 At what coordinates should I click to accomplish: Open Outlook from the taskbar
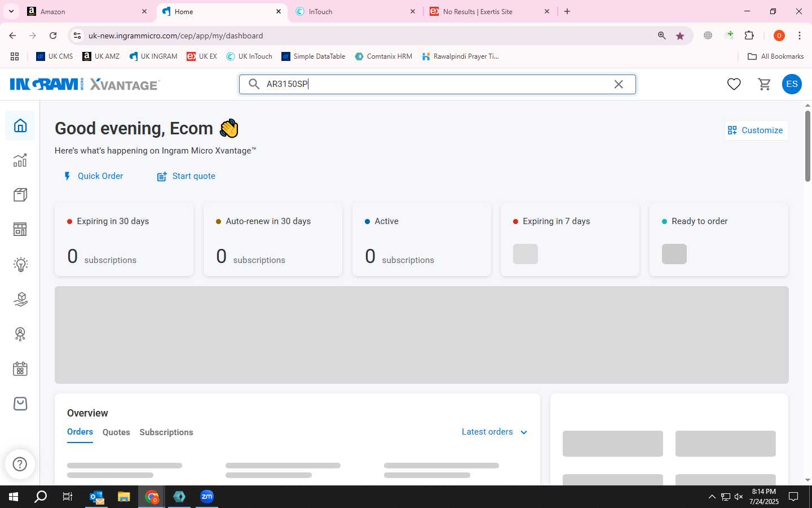click(97, 497)
